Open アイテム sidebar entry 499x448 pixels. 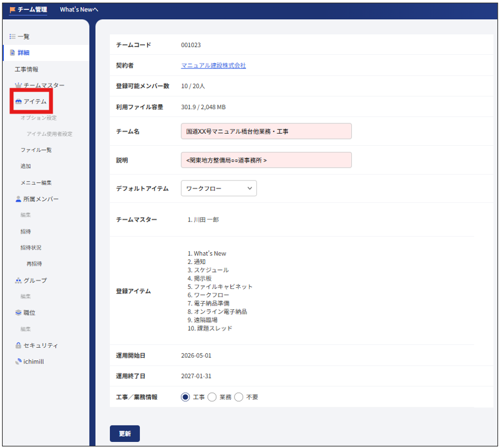click(x=35, y=101)
